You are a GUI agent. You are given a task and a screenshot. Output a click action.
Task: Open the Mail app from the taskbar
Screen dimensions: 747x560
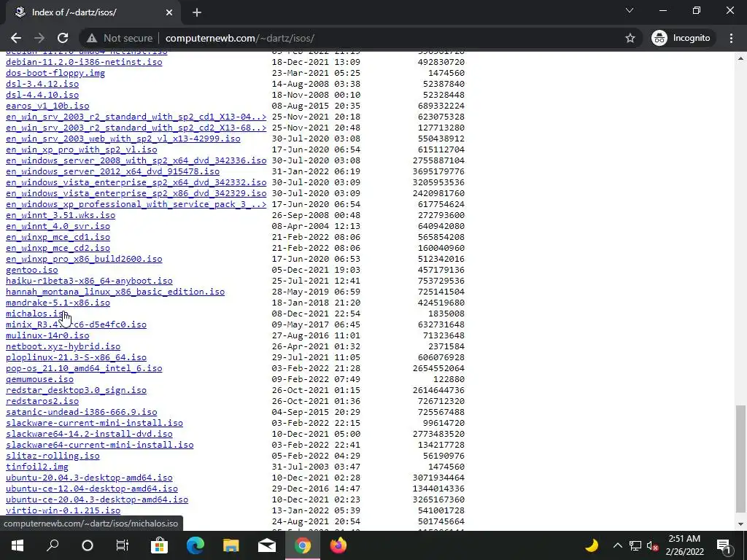point(267,545)
